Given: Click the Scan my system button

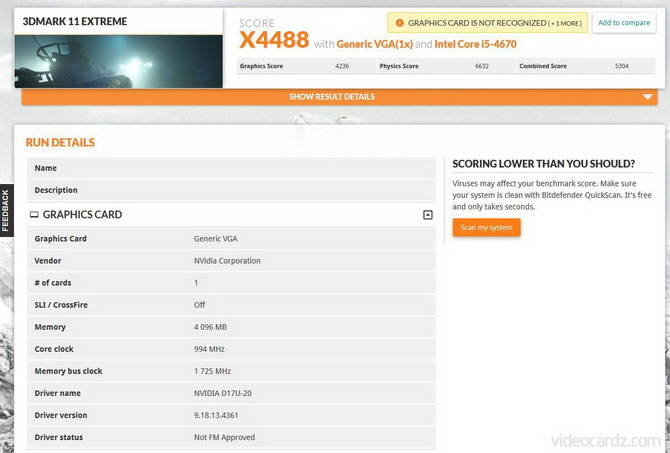Looking at the screenshot, I should 486,227.
